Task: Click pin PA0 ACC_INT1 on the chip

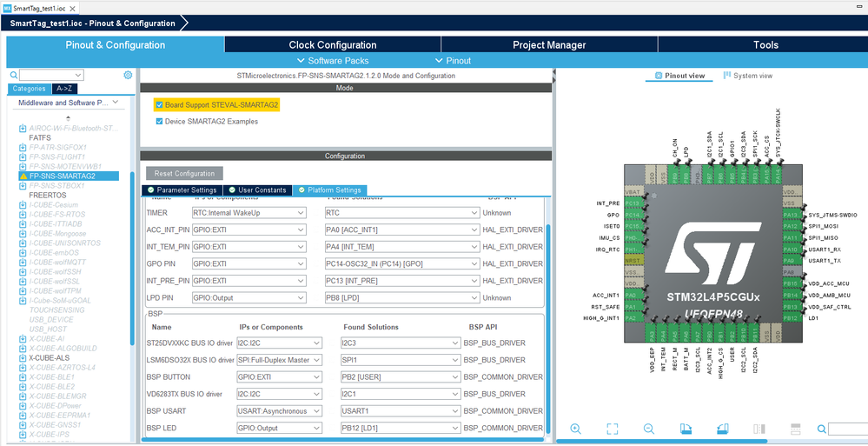Action: coord(633,296)
